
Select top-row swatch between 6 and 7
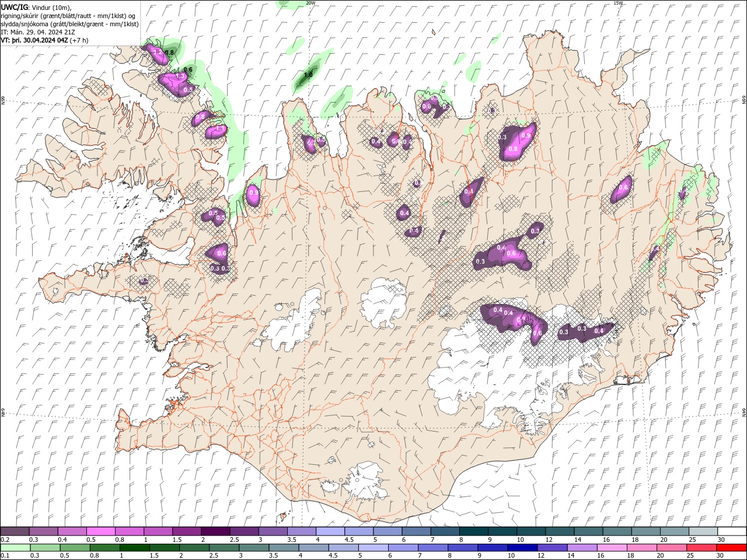click(416, 531)
